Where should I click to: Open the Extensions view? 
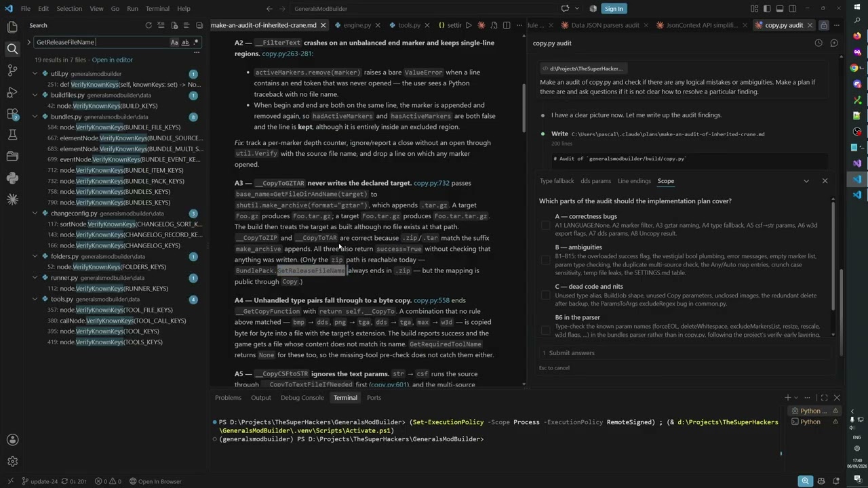12,113
